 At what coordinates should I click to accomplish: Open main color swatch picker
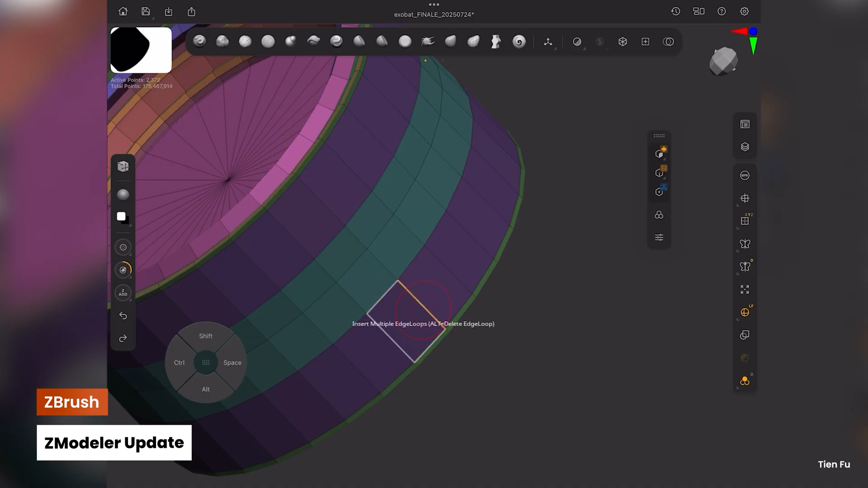pyautogui.click(x=121, y=216)
